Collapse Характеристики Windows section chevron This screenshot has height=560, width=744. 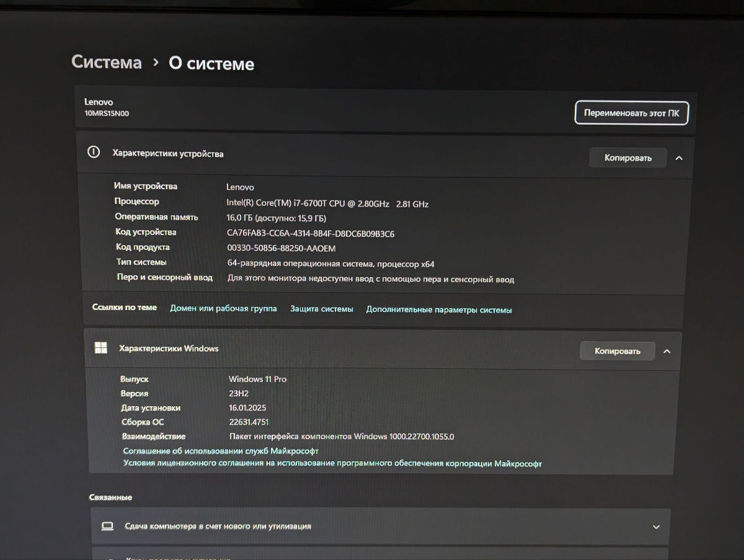click(667, 351)
